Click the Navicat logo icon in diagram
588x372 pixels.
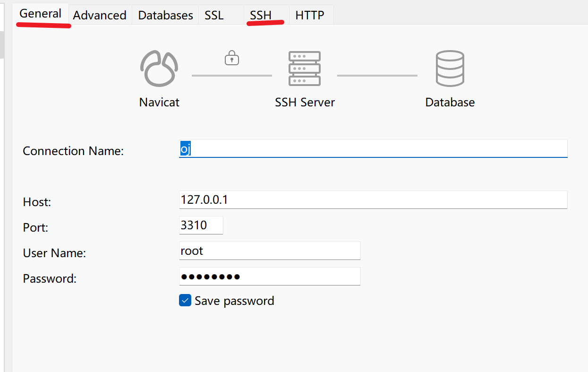point(159,69)
